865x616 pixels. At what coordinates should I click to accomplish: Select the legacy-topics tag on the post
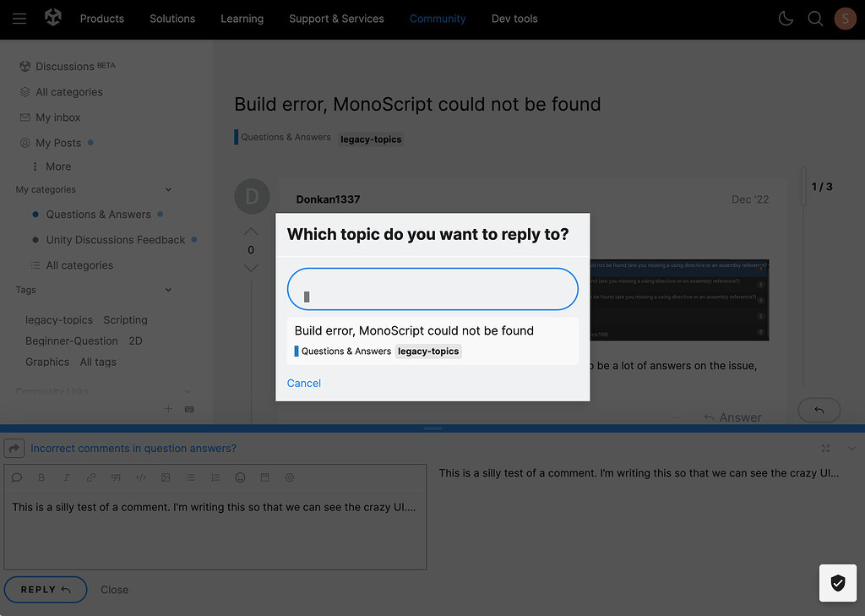[371, 139]
